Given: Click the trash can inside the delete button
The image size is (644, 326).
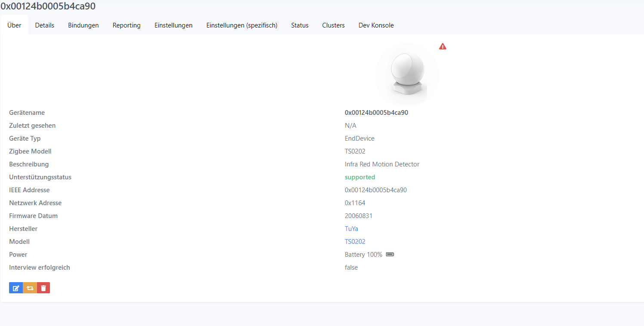Looking at the screenshot, I should pyautogui.click(x=43, y=288).
